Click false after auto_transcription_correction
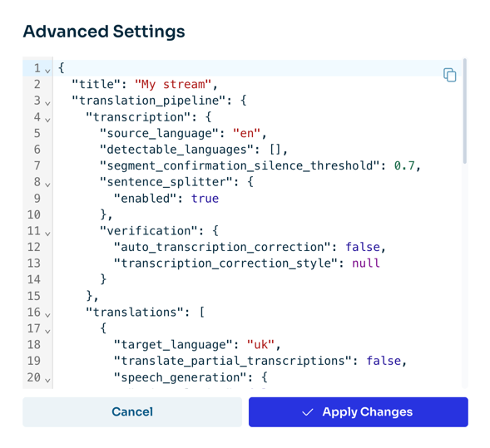Image resolution: width=490 pixels, height=448 pixels. pyautogui.click(x=363, y=247)
